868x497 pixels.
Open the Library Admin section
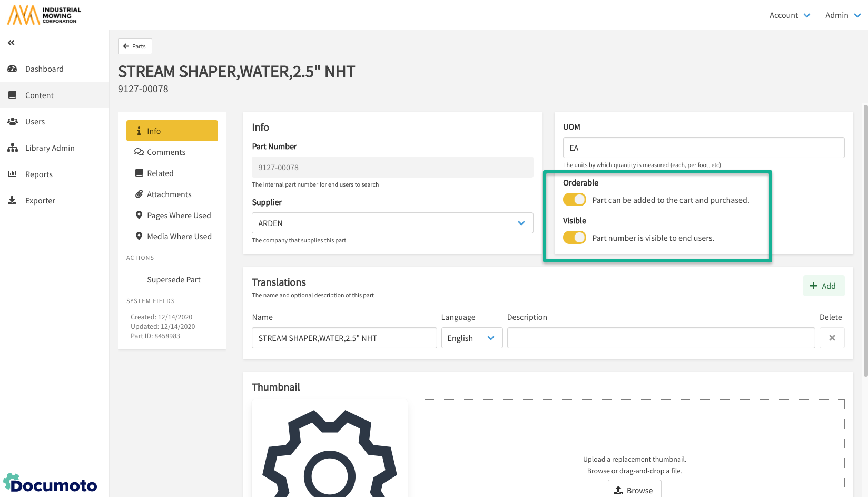50,148
